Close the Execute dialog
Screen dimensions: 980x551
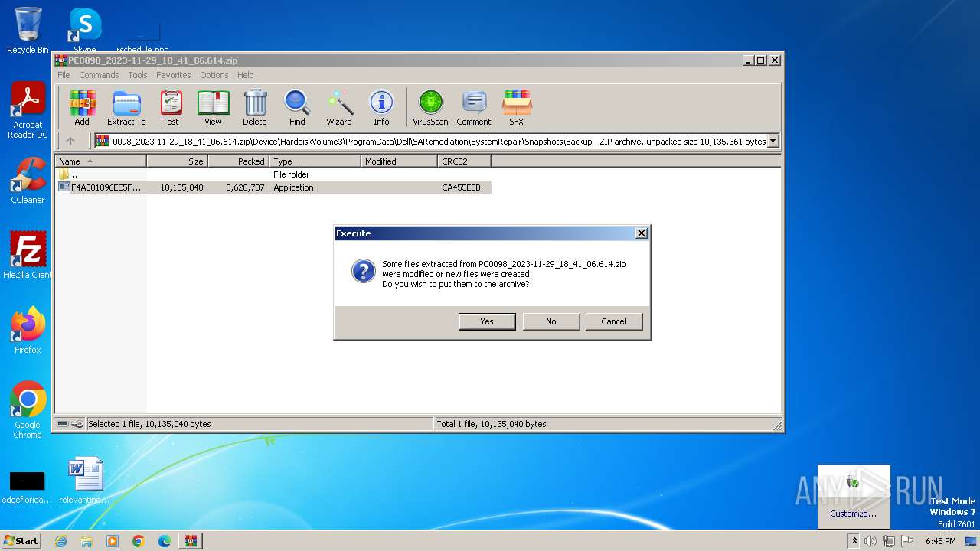pos(642,233)
